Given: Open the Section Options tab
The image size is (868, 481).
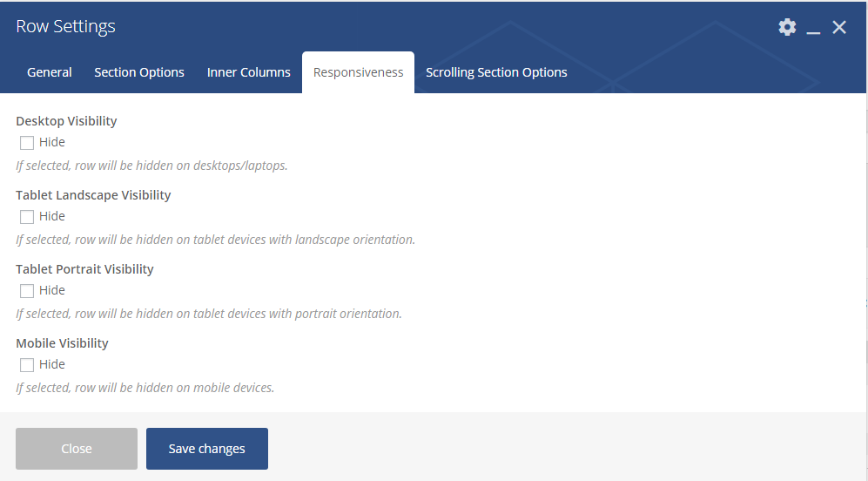Looking at the screenshot, I should (x=139, y=72).
